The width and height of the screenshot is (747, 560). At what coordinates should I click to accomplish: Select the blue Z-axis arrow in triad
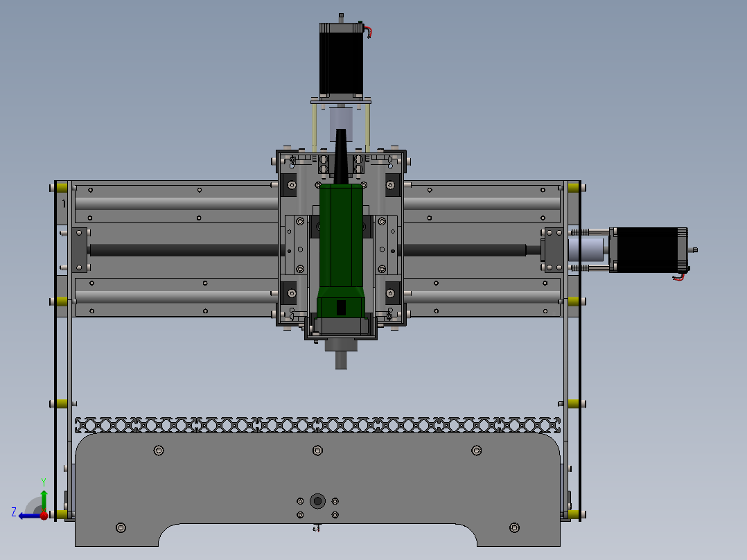(29, 515)
